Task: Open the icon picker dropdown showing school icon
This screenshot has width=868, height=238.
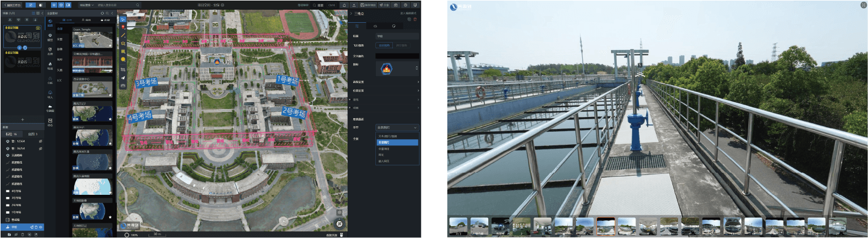Action: pos(397,68)
